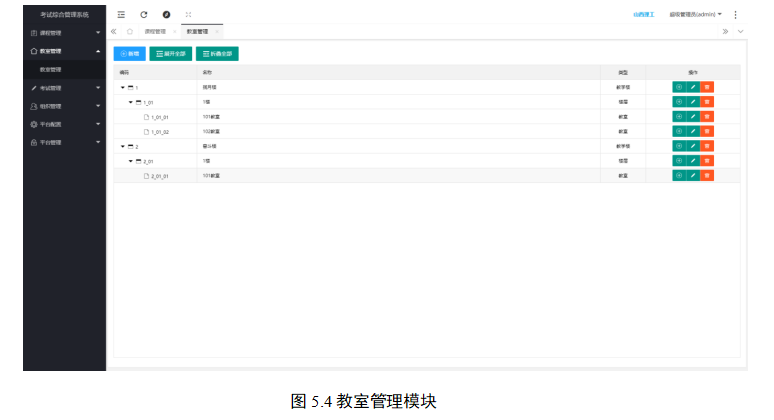Image resolution: width=774 pixels, height=420 pixels.
Task: Toggle the sidebar menu collapse icon
Action: [x=121, y=15]
